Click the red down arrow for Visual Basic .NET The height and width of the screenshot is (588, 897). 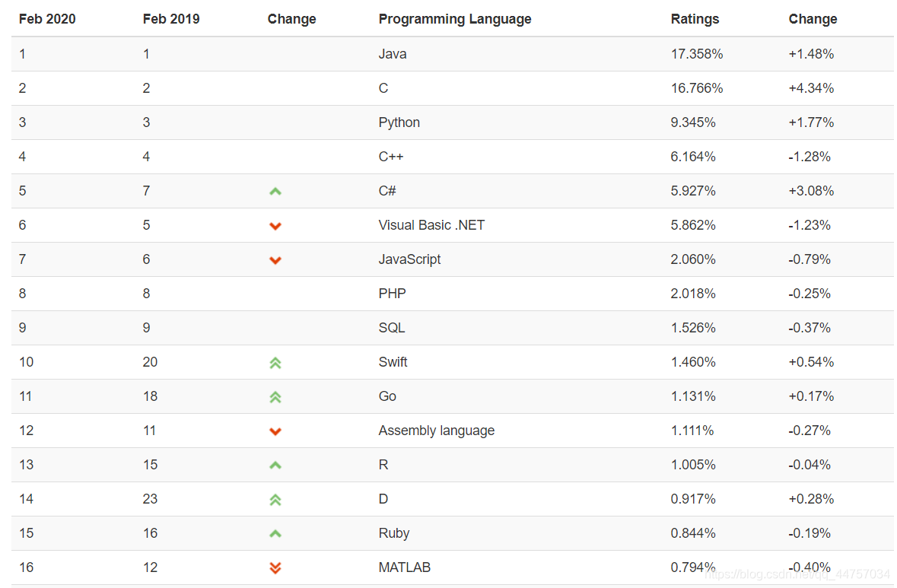click(x=275, y=226)
